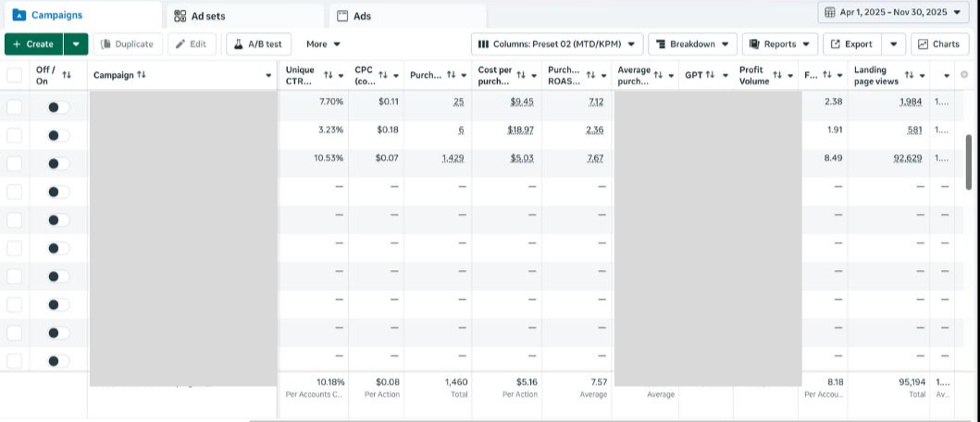Click the Export button
980x422 pixels.
[x=852, y=44]
